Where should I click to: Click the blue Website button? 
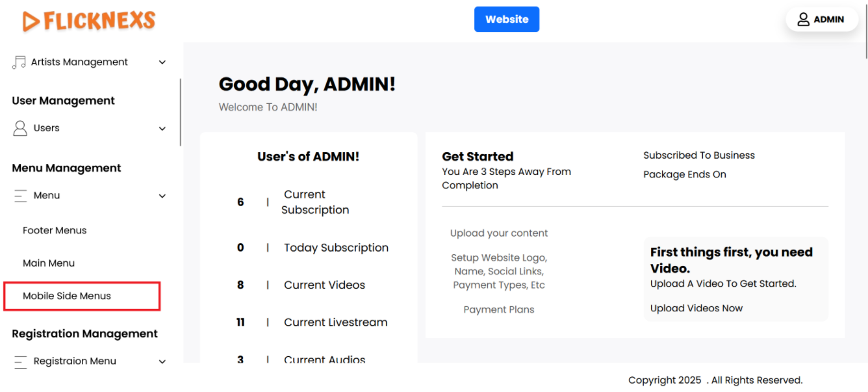(x=507, y=20)
